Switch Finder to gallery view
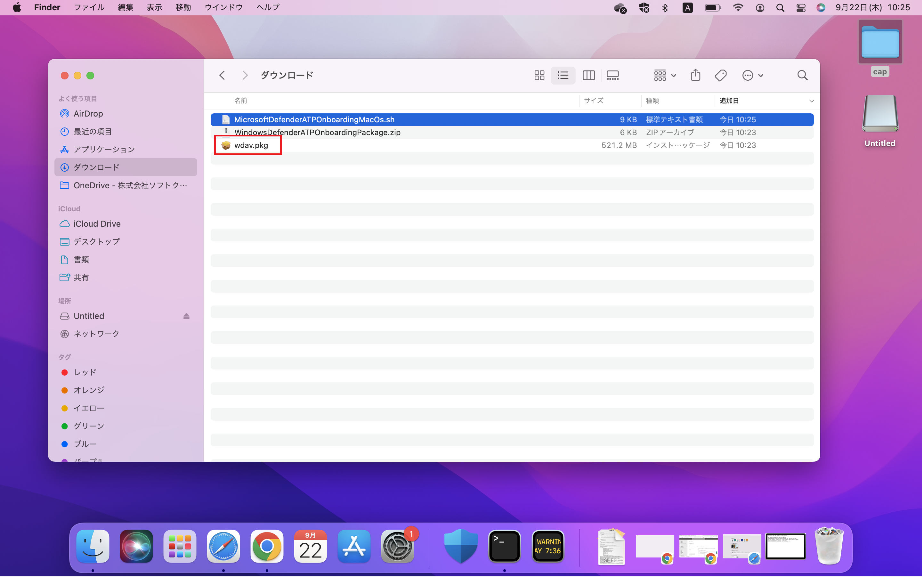Image resolution: width=924 pixels, height=577 pixels. 614,76
